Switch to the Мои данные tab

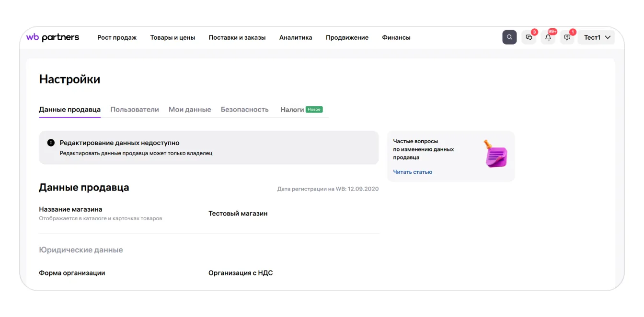[190, 110]
